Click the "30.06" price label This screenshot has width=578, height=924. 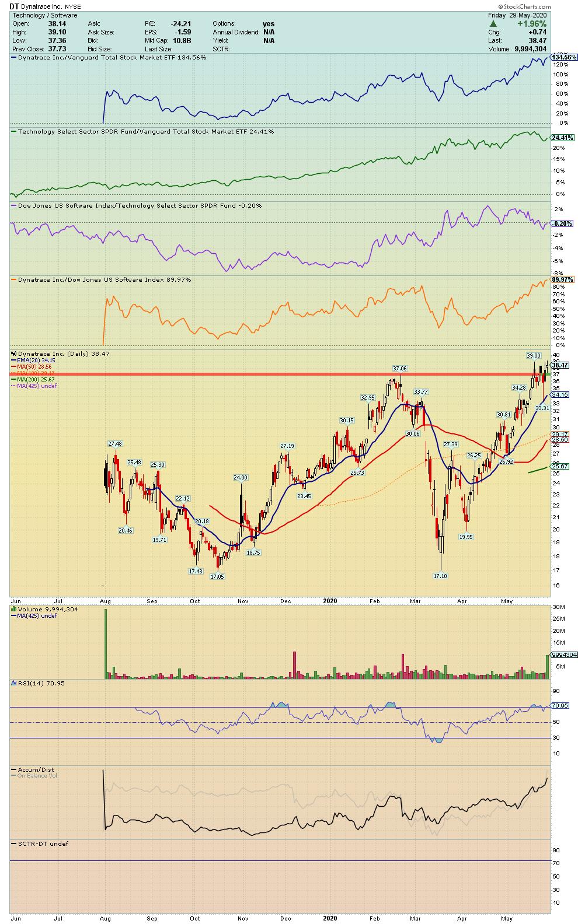coord(413,433)
